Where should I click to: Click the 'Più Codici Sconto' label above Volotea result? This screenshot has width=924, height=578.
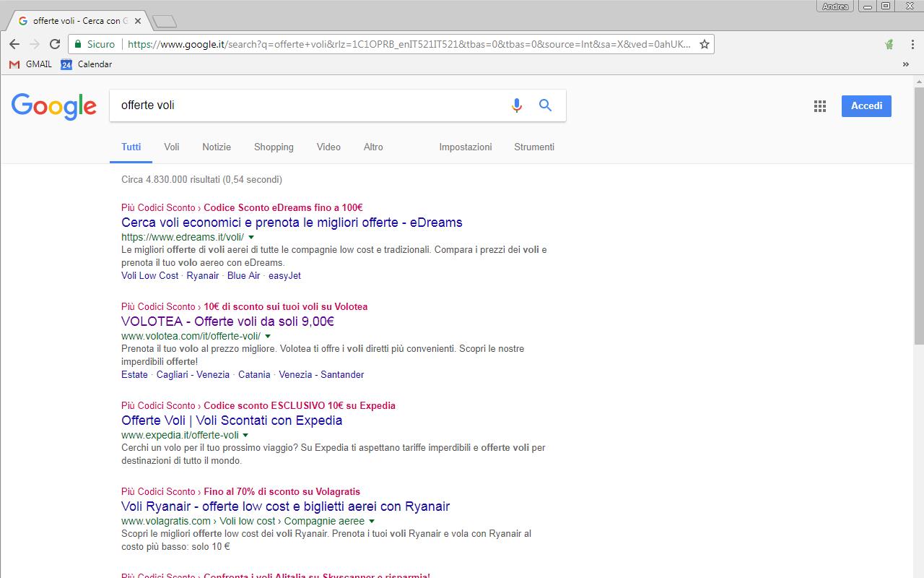[158, 306]
